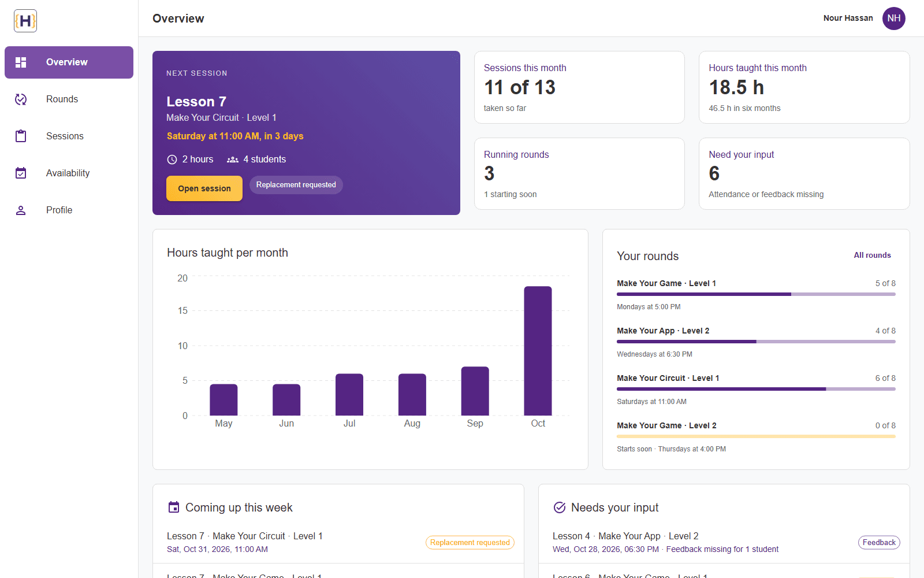Click the Make Your Game Level 2 progress bar

(x=756, y=436)
